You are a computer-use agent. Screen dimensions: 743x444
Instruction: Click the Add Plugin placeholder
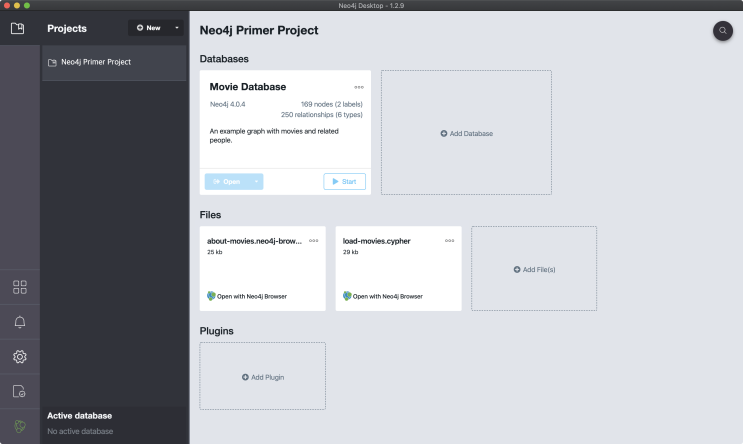pyautogui.click(x=262, y=376)
